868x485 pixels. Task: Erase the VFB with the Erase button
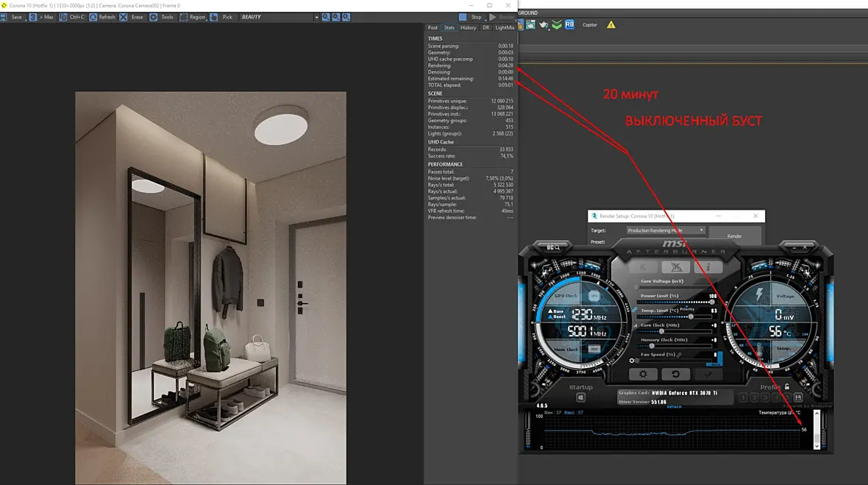[132, 17]
